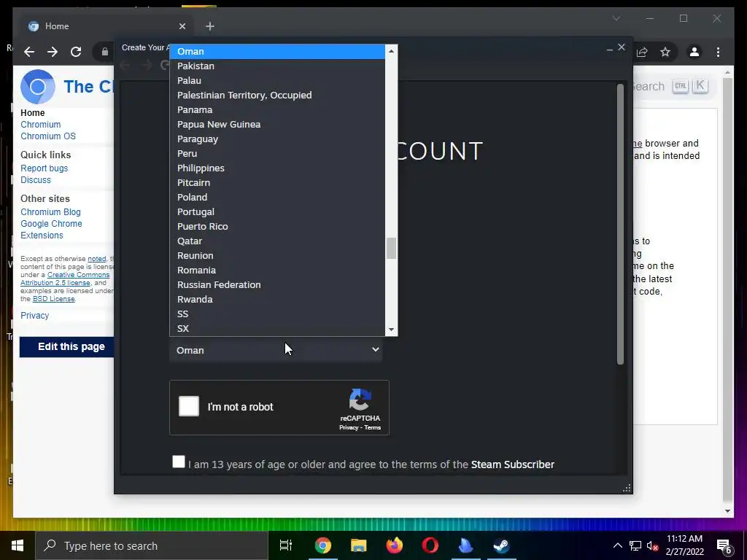The width and height of the screenshot is (747, 560).
Task: Tick the 13 years or older checkbox
Action: pos(179,462)
